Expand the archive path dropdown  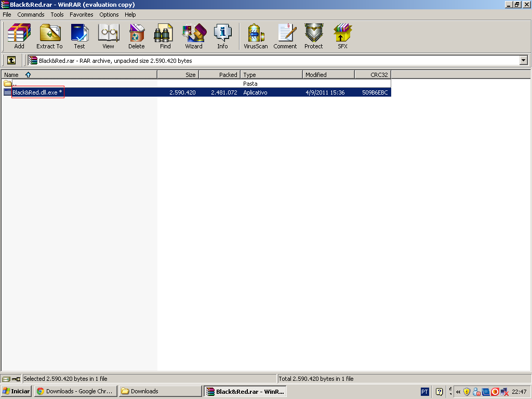coord(523,61)
